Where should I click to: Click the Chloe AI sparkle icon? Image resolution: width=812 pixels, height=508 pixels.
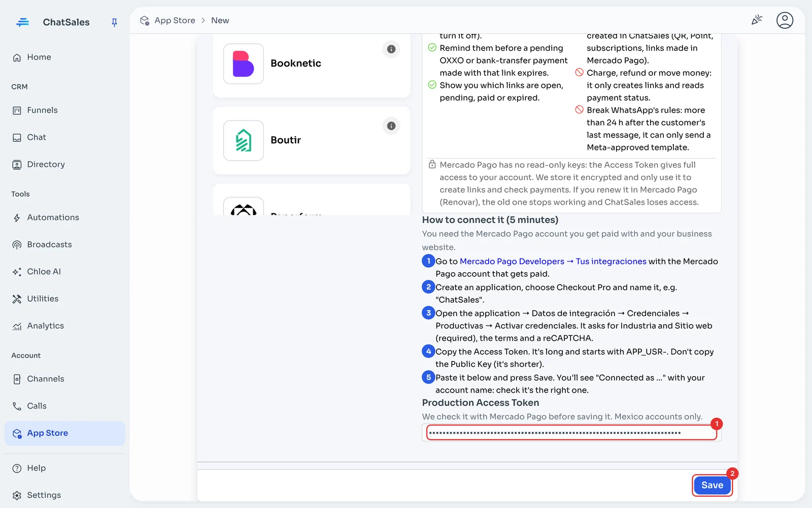17,272
